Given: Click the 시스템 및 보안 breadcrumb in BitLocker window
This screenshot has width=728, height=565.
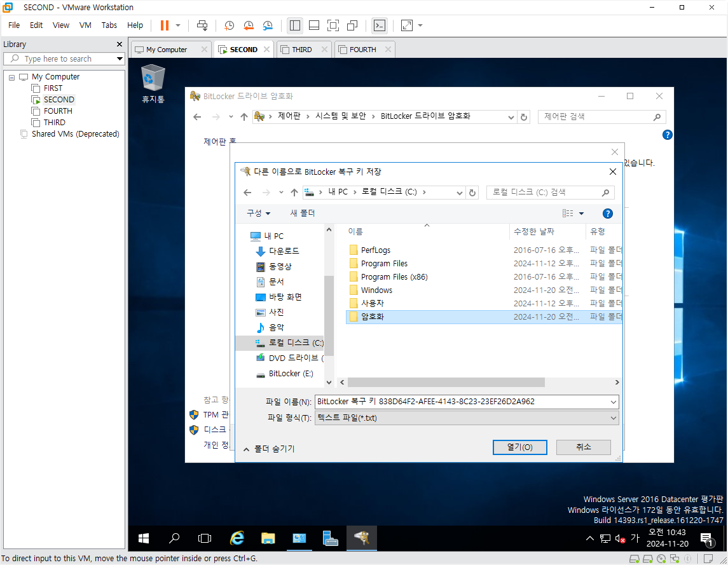Looking at the screenshot, I should (341, 116).
